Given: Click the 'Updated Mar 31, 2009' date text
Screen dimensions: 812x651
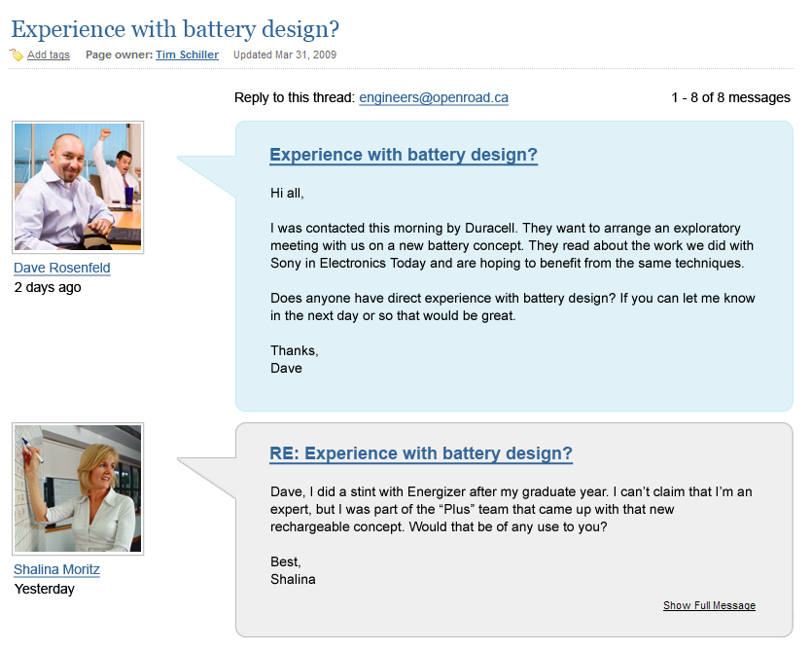Looking at the screenshot, I should tap(285, 55).
